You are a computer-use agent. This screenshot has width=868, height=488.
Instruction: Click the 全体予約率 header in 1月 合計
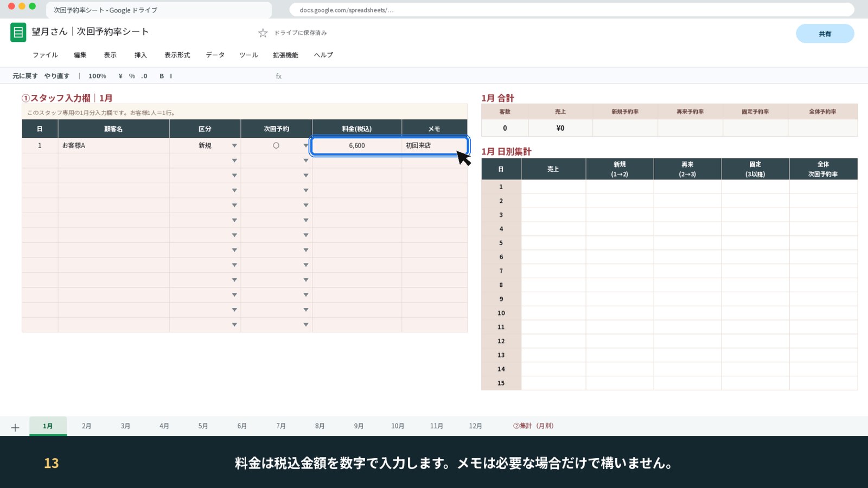tap(822, 112)
